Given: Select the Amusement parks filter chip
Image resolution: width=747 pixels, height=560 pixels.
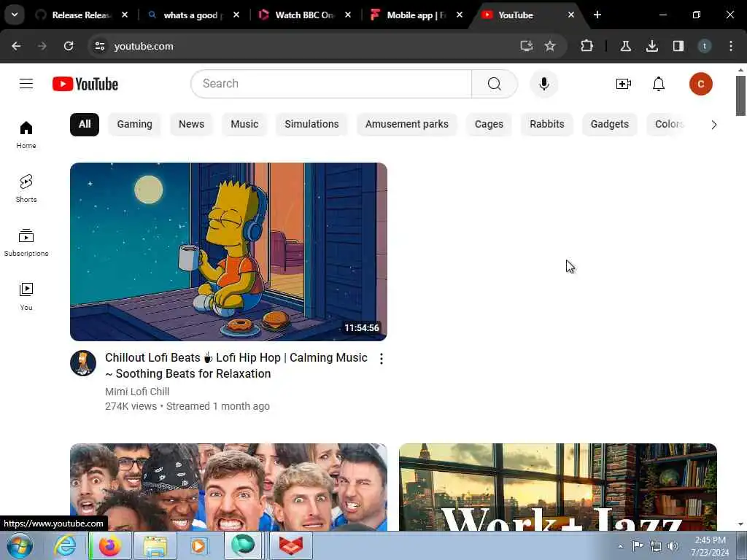Looking at the screenshot, I should click(407, 124).
